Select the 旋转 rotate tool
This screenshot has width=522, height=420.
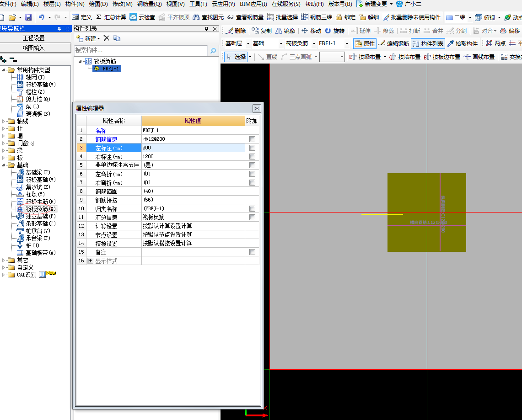(x=334, y=31)
